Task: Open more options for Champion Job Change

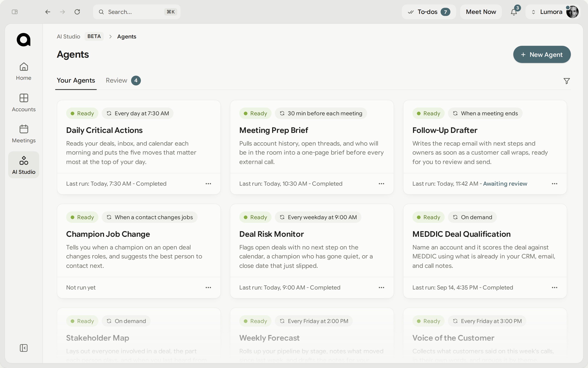Action: pyautogui.click(x=208, y=288)
